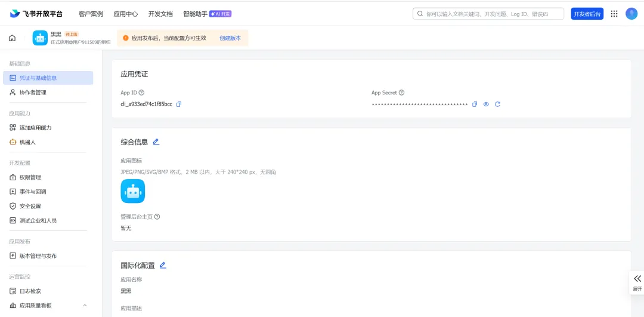
Task: Focus the documentation search field
Action: click(488, 14)
